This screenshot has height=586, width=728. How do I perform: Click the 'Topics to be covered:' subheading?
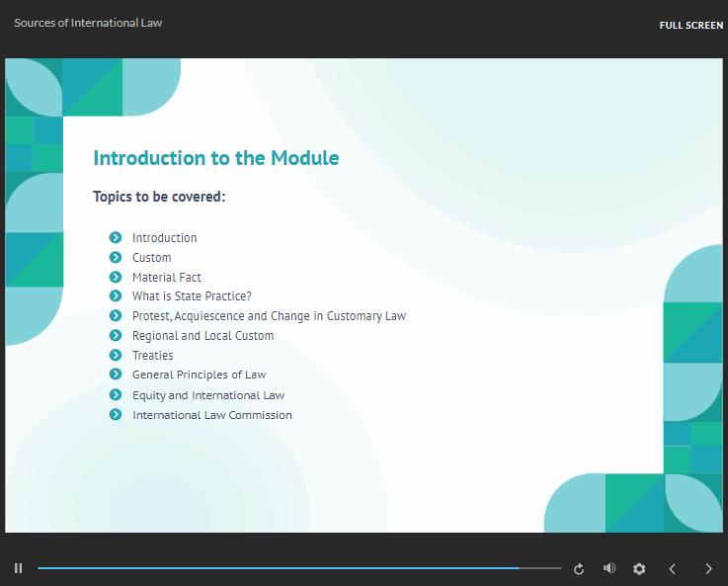[159, 197]
